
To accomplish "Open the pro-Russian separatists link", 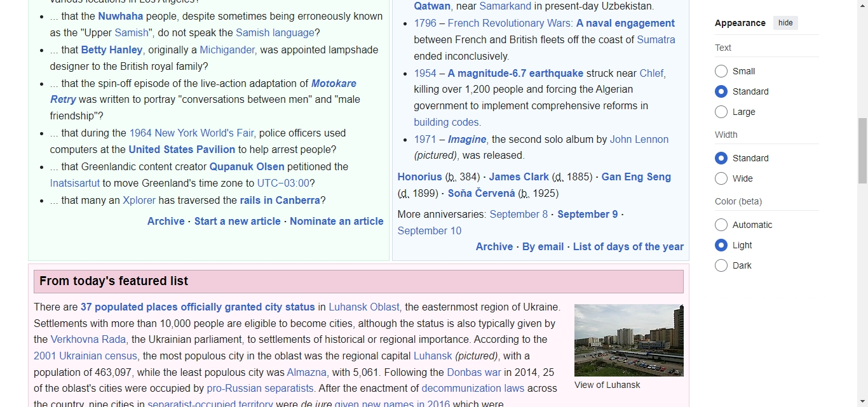I will tap(260, 388).
